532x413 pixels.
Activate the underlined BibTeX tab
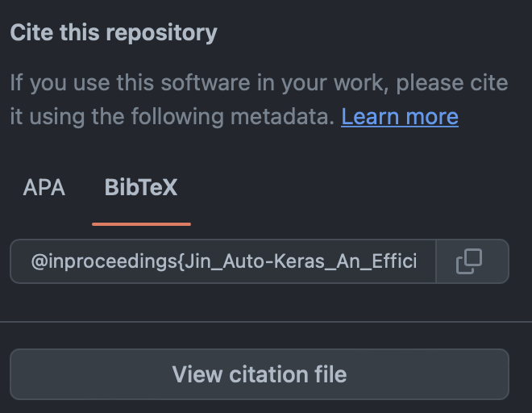click(141, 188)
